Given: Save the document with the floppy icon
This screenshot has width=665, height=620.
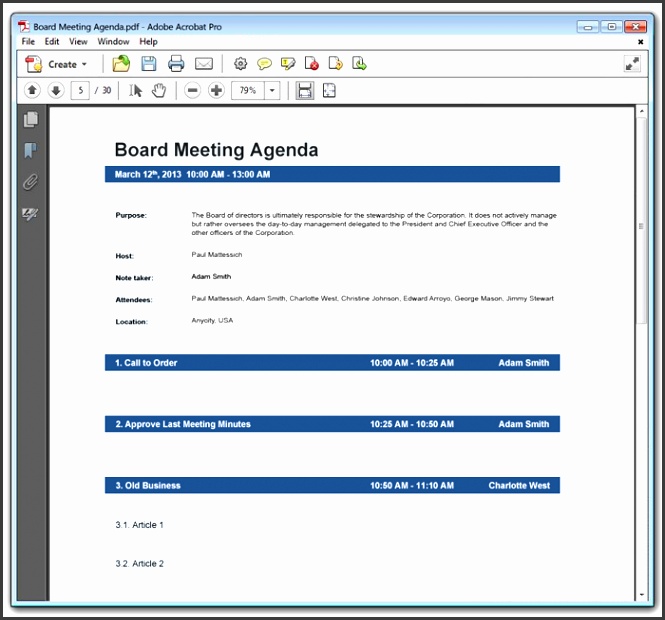Looking at the screenshot, I should click(149, 64).
